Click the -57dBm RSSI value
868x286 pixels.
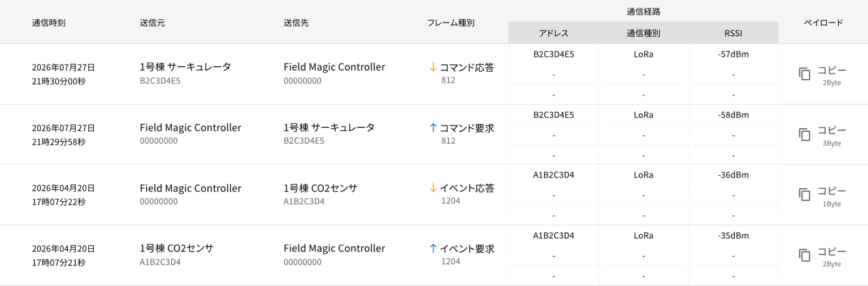733,54
